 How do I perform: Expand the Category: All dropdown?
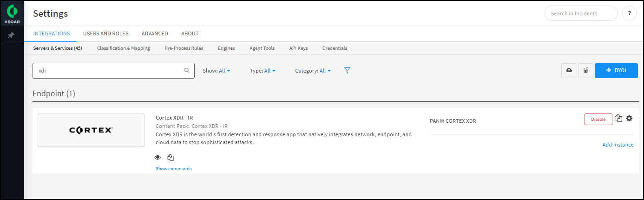(x=313, y=71)
